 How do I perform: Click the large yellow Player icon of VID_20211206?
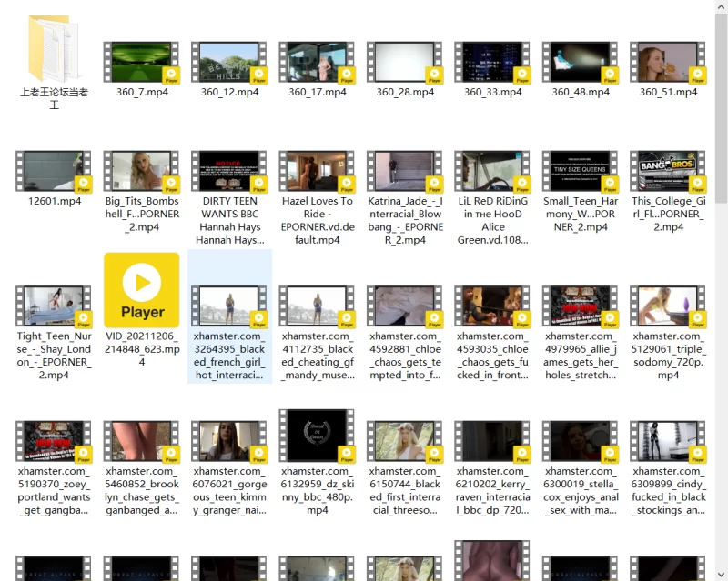pos(142,290)
